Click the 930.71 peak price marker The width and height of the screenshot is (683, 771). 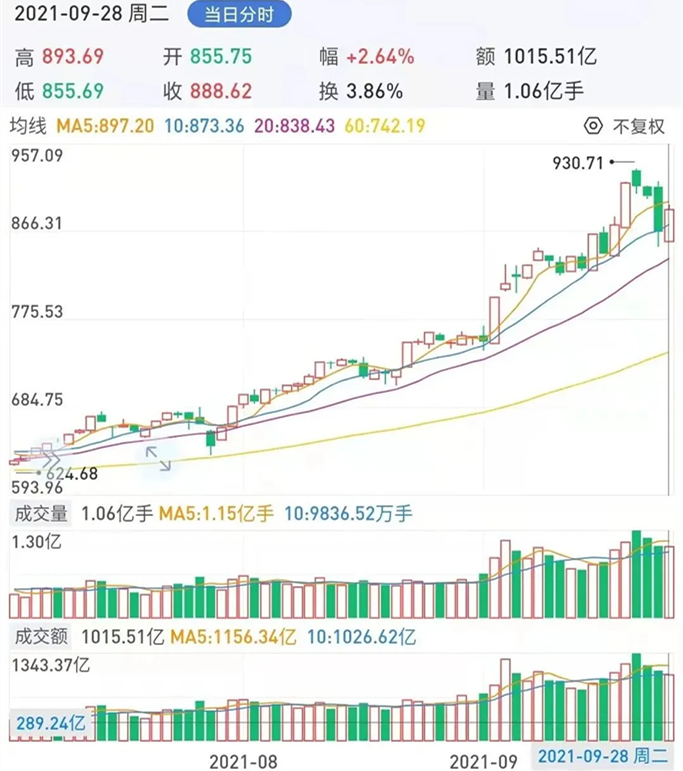click(578, 162)
